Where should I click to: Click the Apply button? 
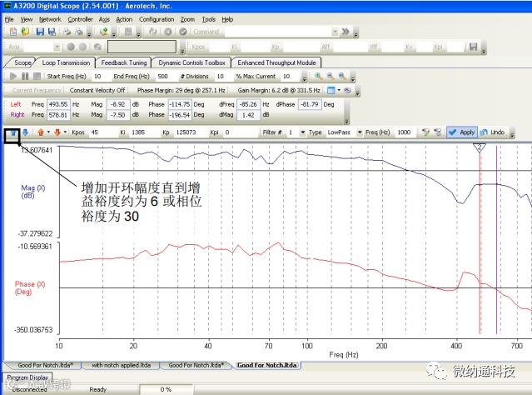[462, 132]
